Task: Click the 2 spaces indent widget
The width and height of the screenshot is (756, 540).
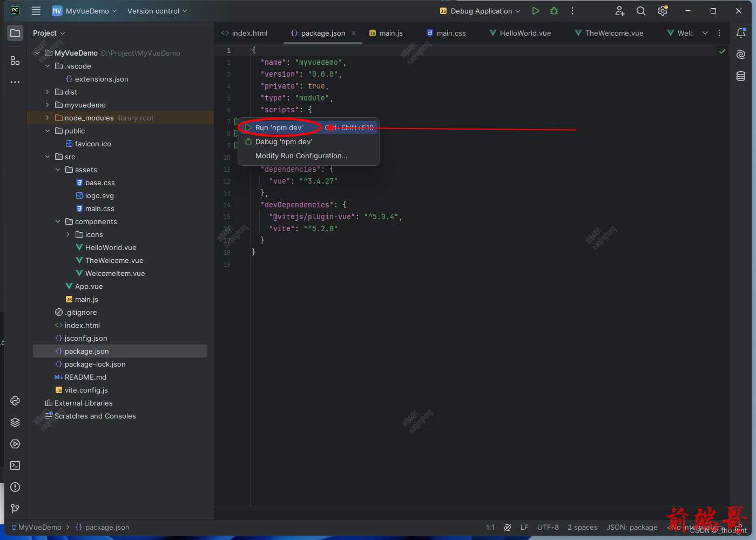Action: (x=583, y=527)
